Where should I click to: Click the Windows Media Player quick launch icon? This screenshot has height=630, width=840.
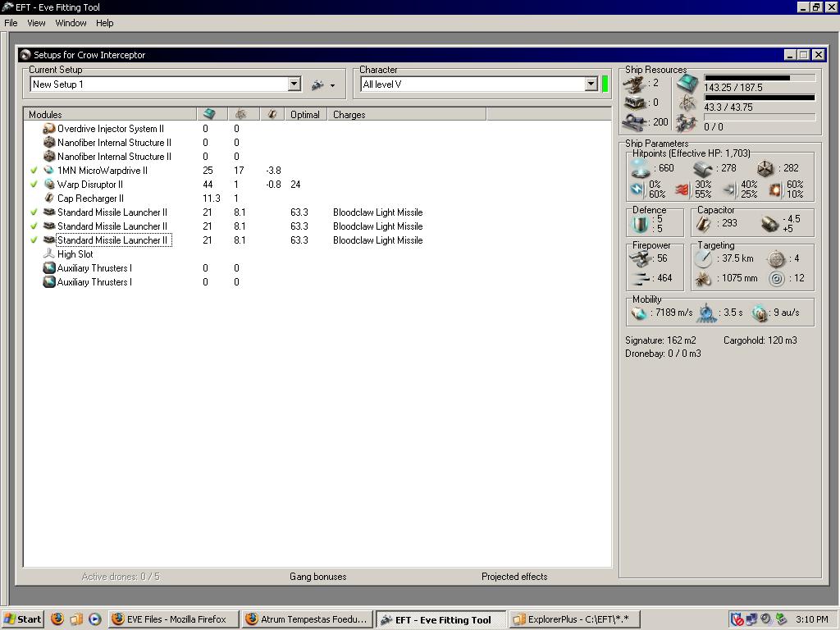coord(95,619)
